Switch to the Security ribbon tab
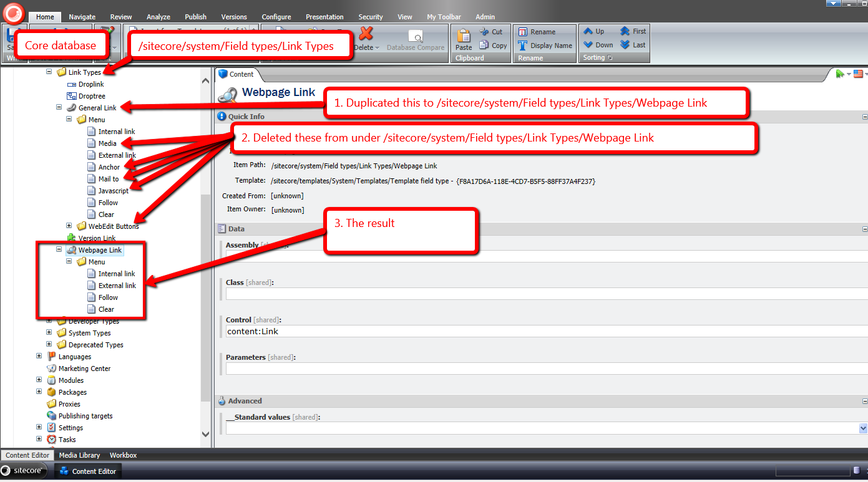Image resolution: width=868 pixels, height=482 pixels. point(371,17)
